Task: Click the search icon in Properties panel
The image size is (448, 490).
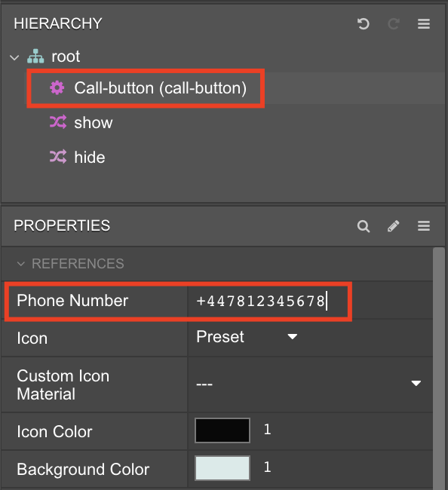Action: click(364, 226)
